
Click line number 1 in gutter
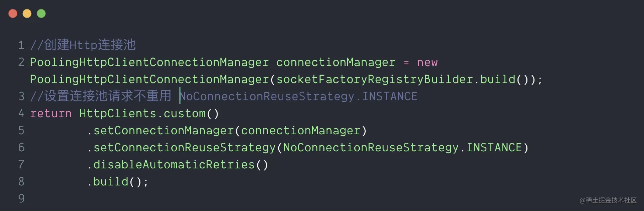[x=21, y=45]
